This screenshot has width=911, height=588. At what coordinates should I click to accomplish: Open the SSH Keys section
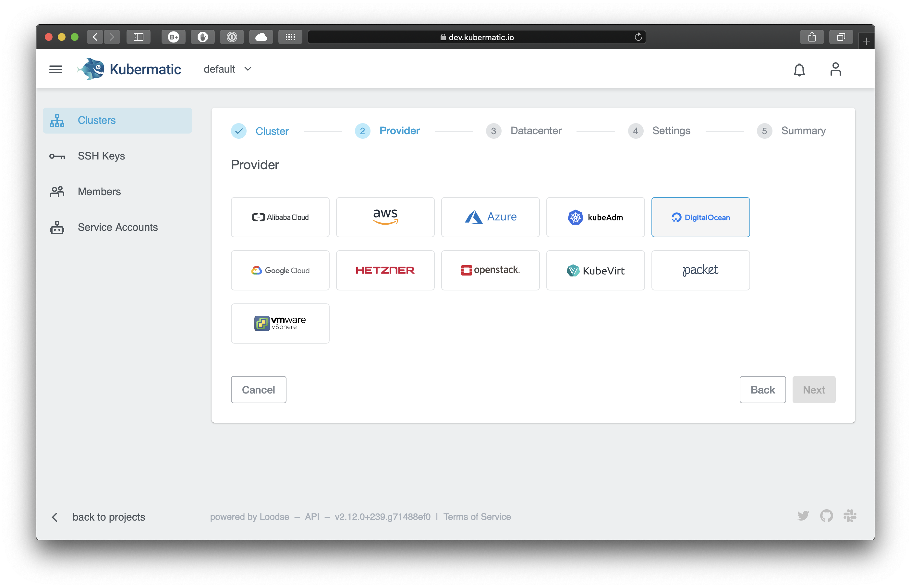(101, 156)
